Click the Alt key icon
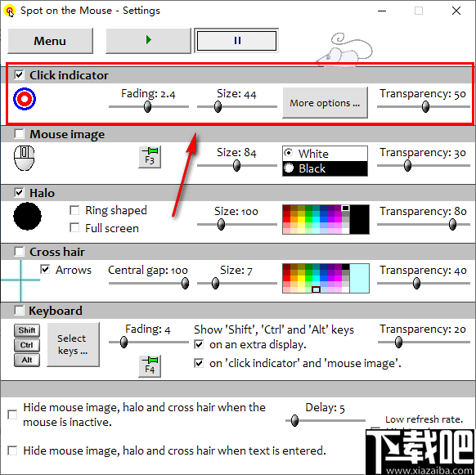This screenshot has height=475, width=476. pos(27,360)
